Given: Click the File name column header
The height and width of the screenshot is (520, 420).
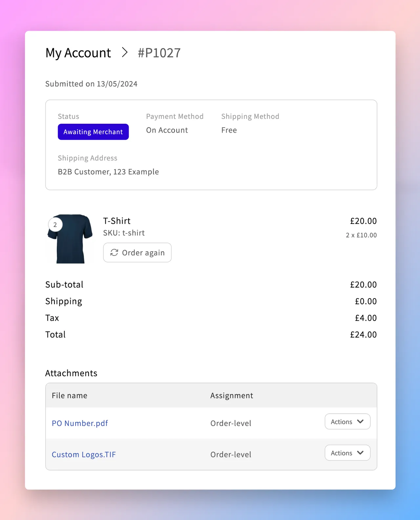Looking at the screenshot, I should coord(69,395).
